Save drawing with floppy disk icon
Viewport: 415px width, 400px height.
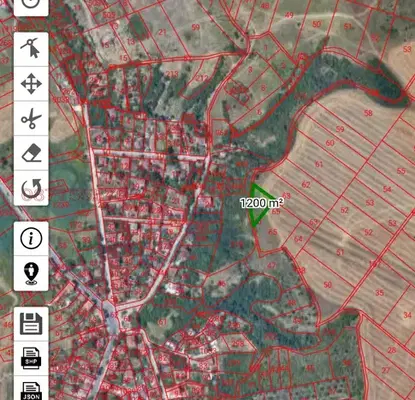(31, 324)
